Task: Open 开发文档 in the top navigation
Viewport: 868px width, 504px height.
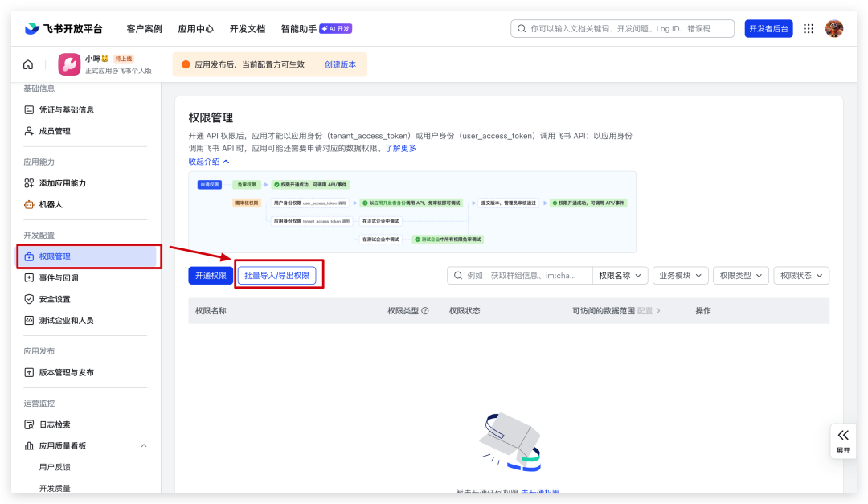Action: coord(247,28)
